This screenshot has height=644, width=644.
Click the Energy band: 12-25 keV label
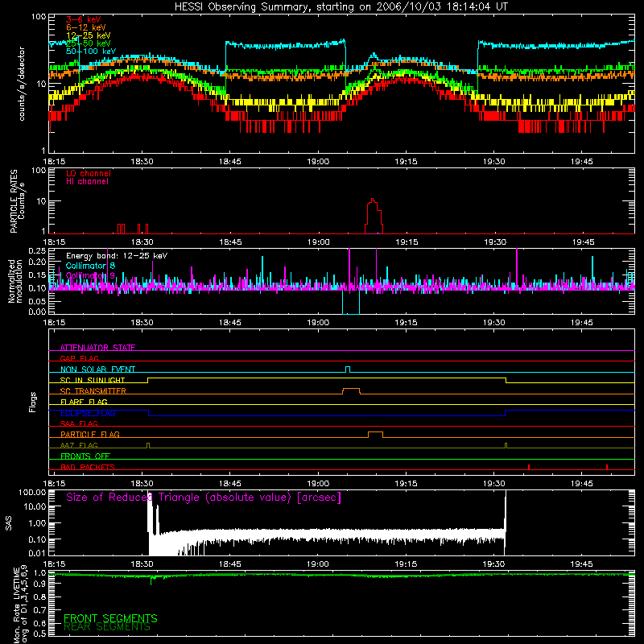[x=117, y=256]
